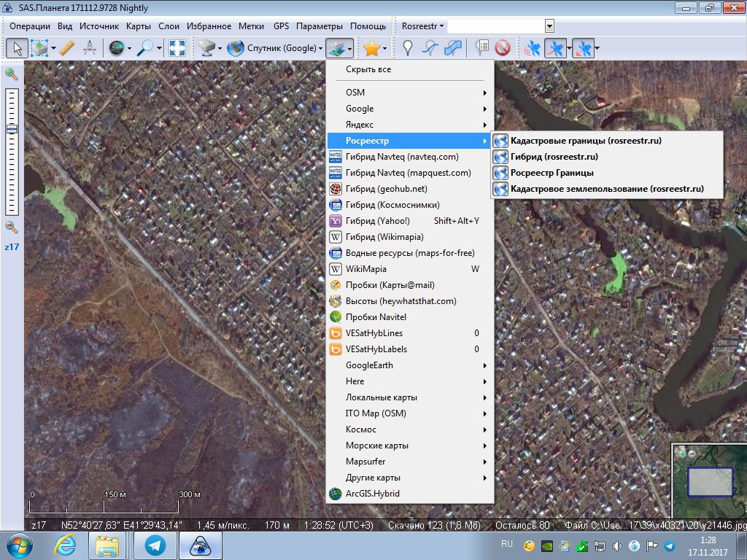Activate the rectangular selection tool
This screenshot has height=560, width=747.
click(x=39, y=48)
